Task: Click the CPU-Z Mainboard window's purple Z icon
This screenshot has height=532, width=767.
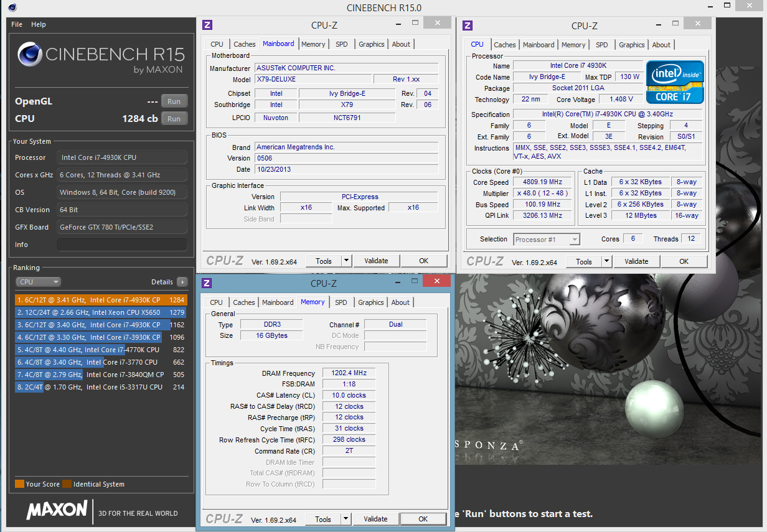Action: (x=208, y=25)
